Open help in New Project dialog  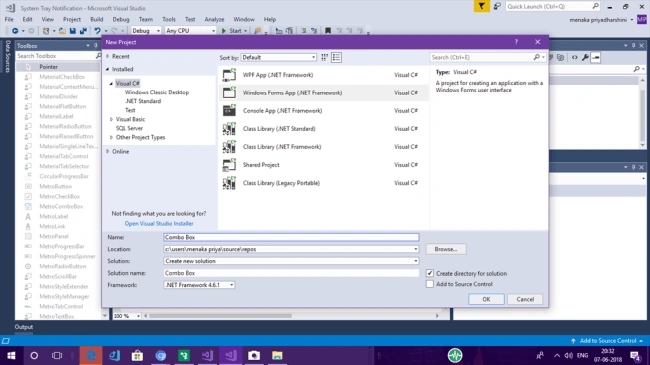tap(516, 42)
